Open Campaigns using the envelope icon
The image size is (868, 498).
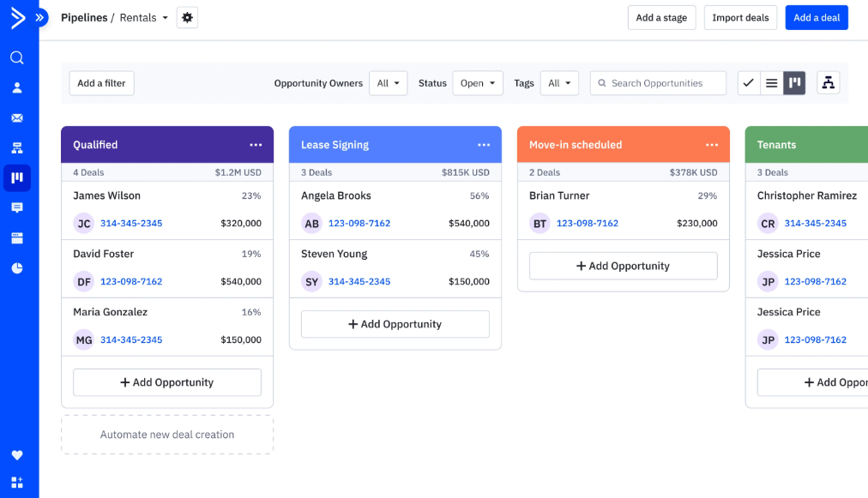pyautogui.click(x=19, y=117)
